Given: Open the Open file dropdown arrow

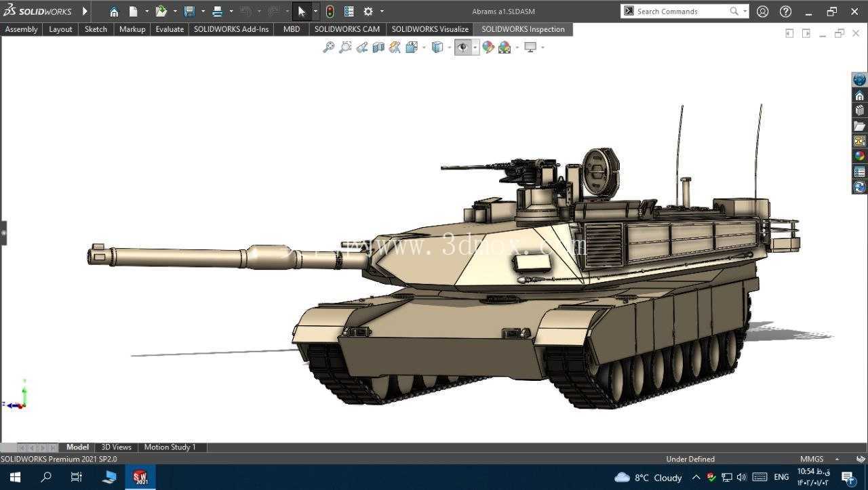Looking at the screenshot, I should click(175, 12).
